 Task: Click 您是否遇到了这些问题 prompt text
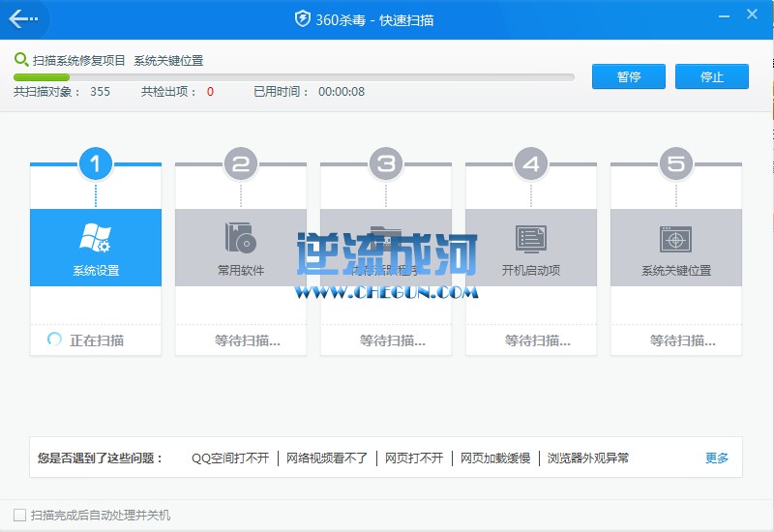100,458
